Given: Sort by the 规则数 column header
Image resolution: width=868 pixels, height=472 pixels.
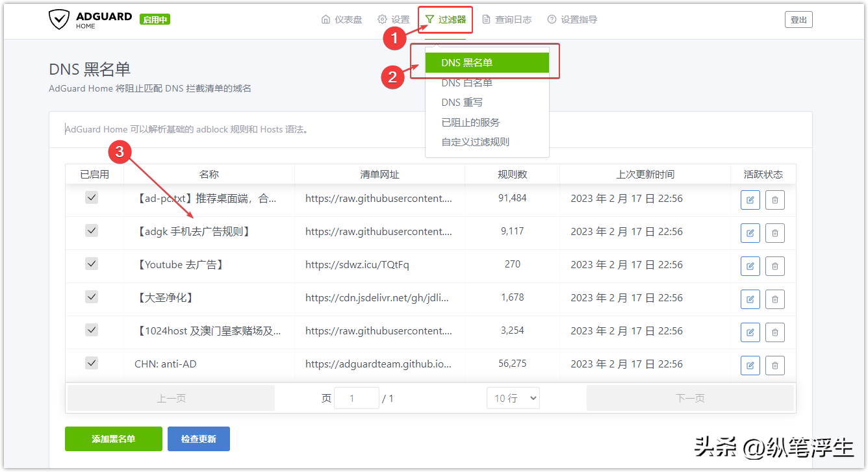Looking at the screenshot, I should click(512, 174).
